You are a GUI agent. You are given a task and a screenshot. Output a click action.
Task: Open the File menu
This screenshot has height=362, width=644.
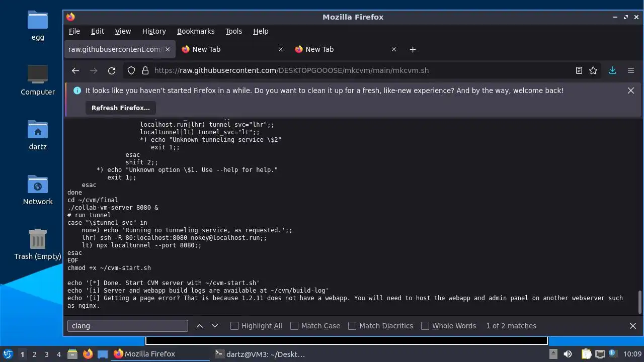74,31
